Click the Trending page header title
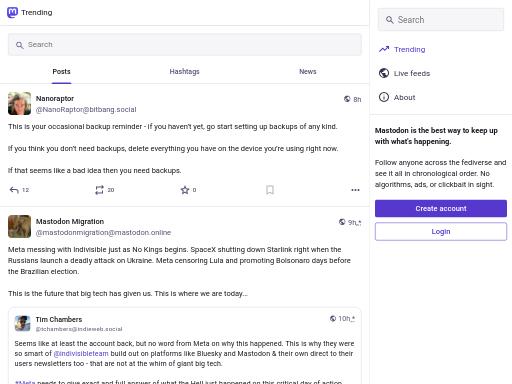The image size is (512, 384). [37, 13]
